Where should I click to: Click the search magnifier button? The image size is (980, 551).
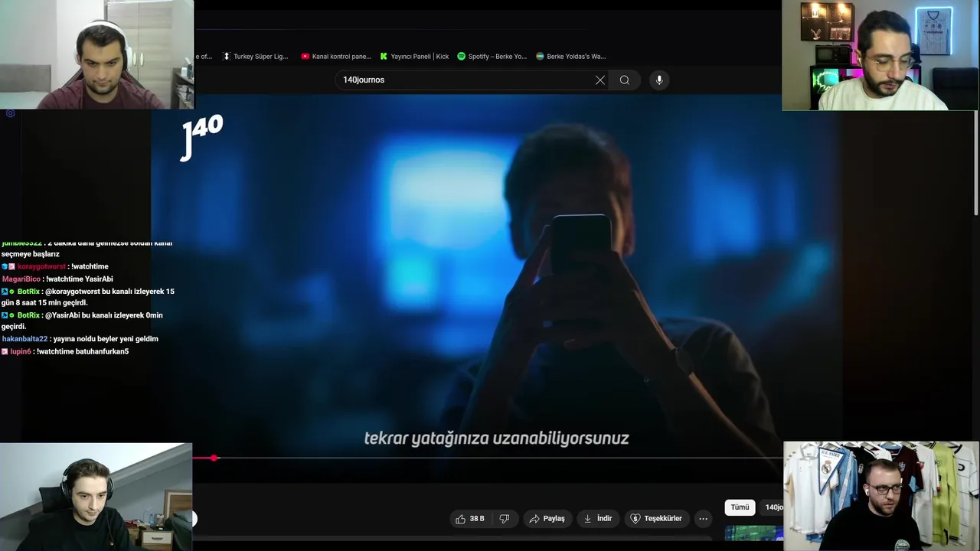point(625,80)
